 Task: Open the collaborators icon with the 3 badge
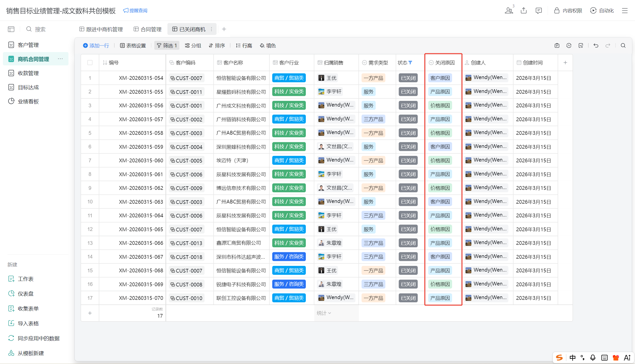pyautogui.click(x=509, y=10)
